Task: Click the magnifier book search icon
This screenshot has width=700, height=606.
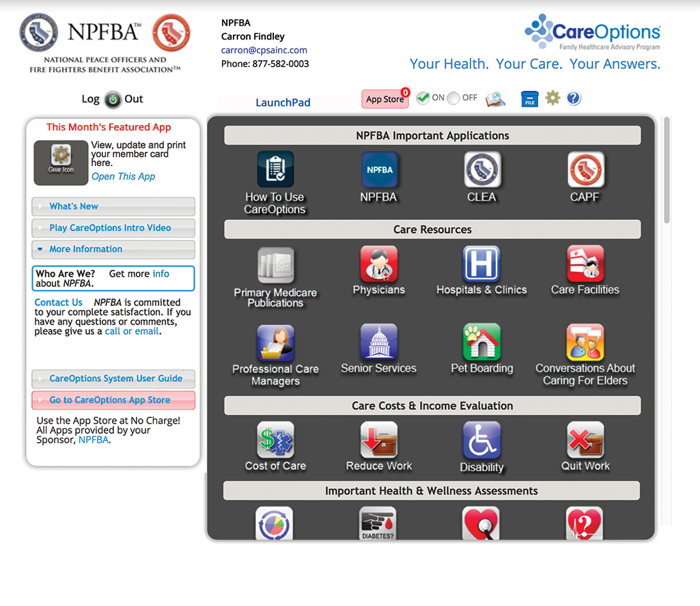Action: click(496, 98)
